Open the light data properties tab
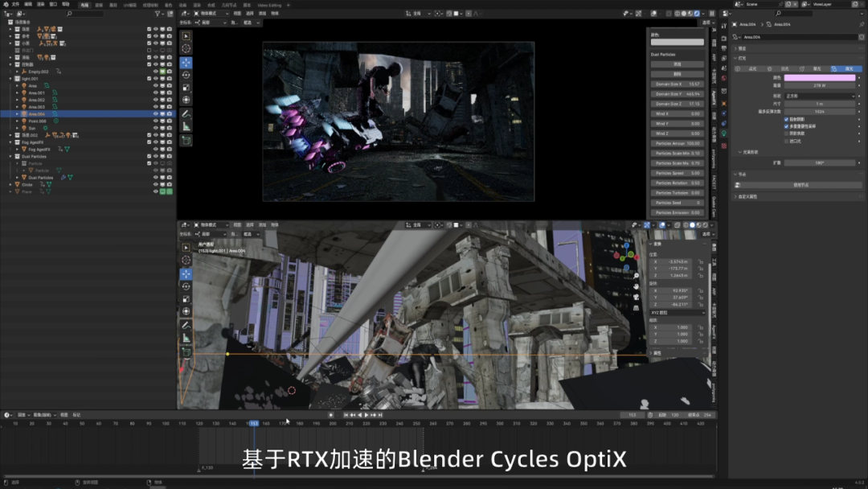The width and height of the screenshot is (868, 489). click(x=724, y=134)
